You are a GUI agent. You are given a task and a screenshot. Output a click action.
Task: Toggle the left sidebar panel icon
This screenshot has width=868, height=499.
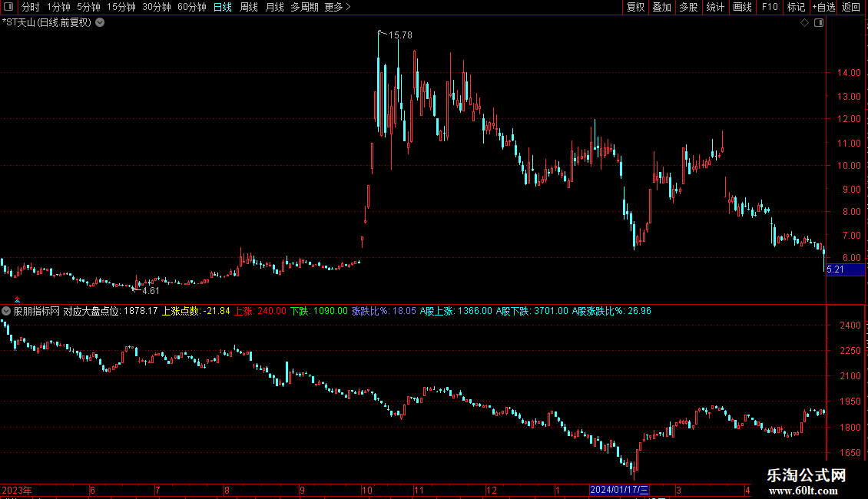tap(8, 7)
